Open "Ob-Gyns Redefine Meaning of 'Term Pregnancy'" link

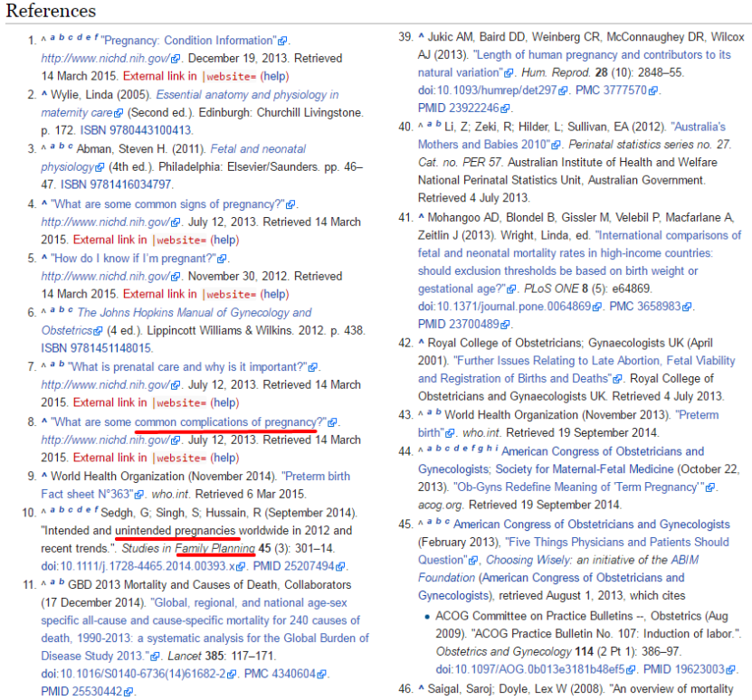click(x=579, y=487)
